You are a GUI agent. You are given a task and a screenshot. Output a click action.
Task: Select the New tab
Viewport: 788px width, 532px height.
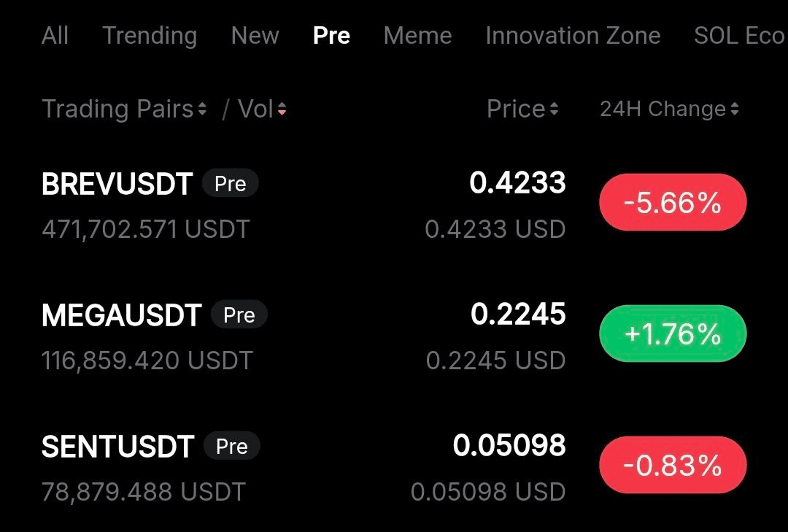[x=255, y=36]
